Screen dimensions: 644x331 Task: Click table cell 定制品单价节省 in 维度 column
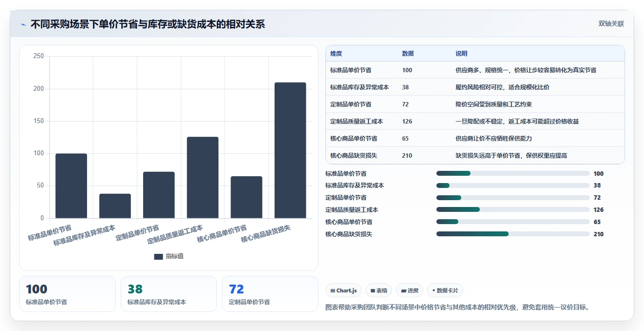click(351, 104)
